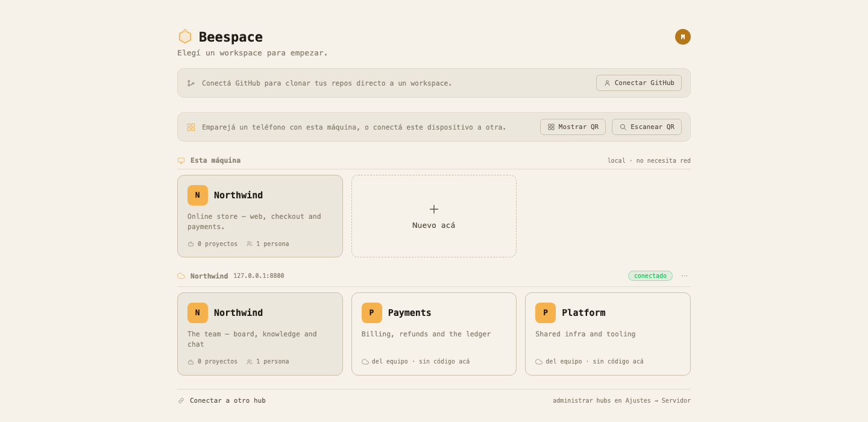Click 'local · no necesita red' label

click(649, 161)
